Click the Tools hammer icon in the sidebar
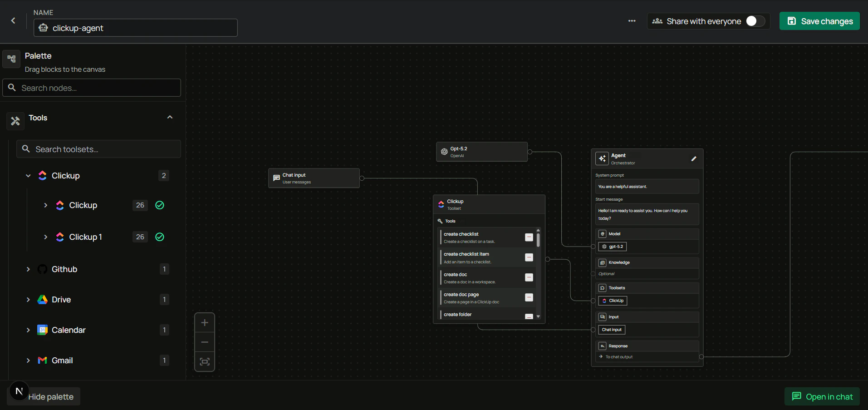 15,121
